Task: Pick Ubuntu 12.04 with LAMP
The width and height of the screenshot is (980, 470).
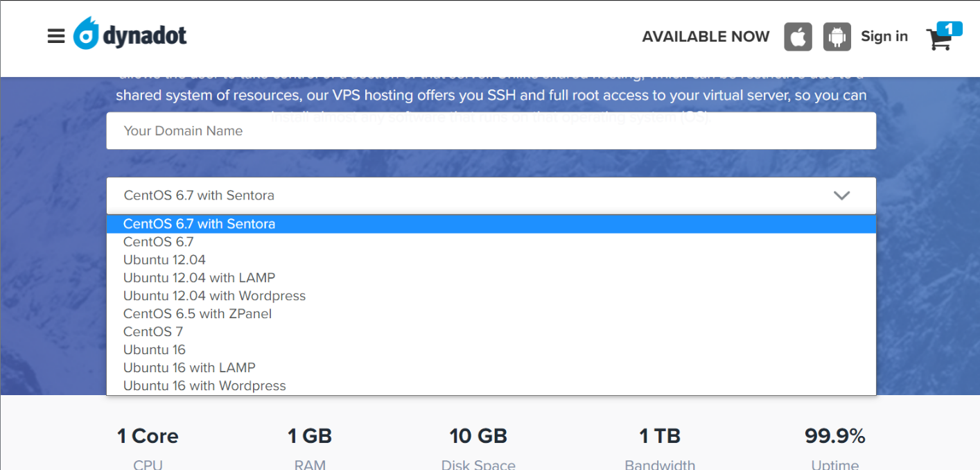Action: point(199,278)
